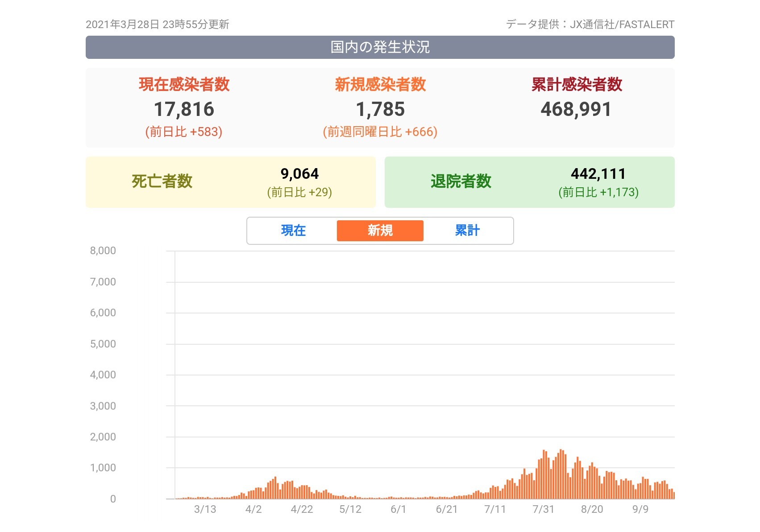Select the orange 新規 tab
760x532 pixels.
click(380, 231)
